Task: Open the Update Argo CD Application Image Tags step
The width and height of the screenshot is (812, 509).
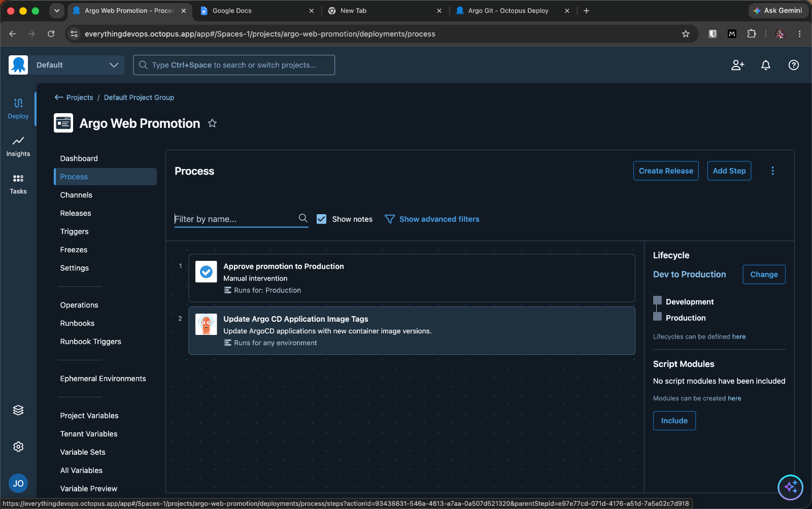Action: (412, 330)
